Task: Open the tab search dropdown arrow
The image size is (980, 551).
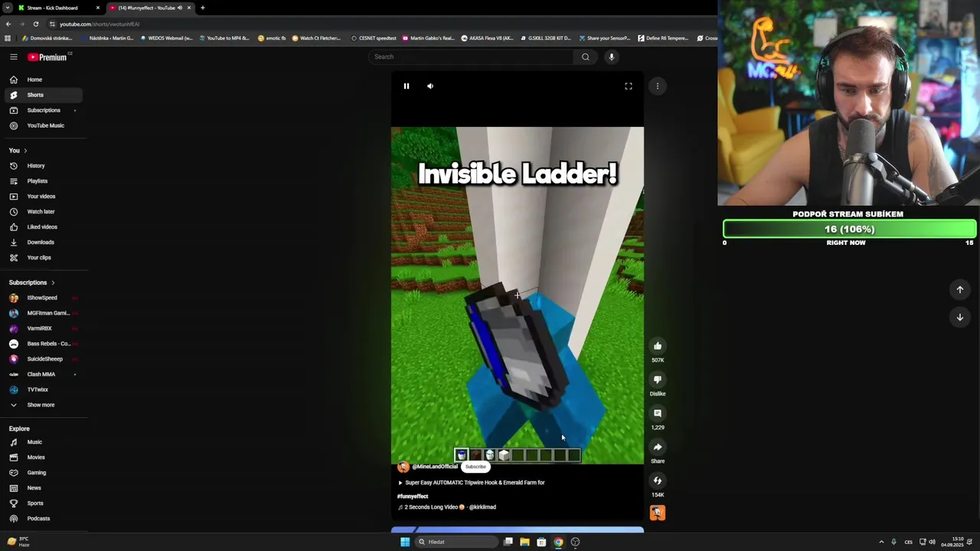Action: click(x=7, y=8)
